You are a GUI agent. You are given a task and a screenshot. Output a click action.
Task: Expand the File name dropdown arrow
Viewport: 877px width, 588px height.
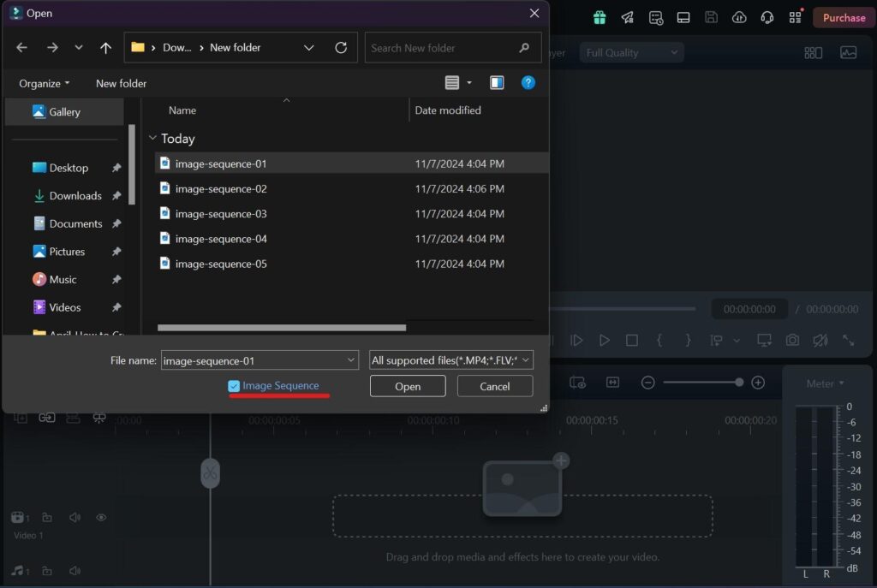(x=350, y=360)
